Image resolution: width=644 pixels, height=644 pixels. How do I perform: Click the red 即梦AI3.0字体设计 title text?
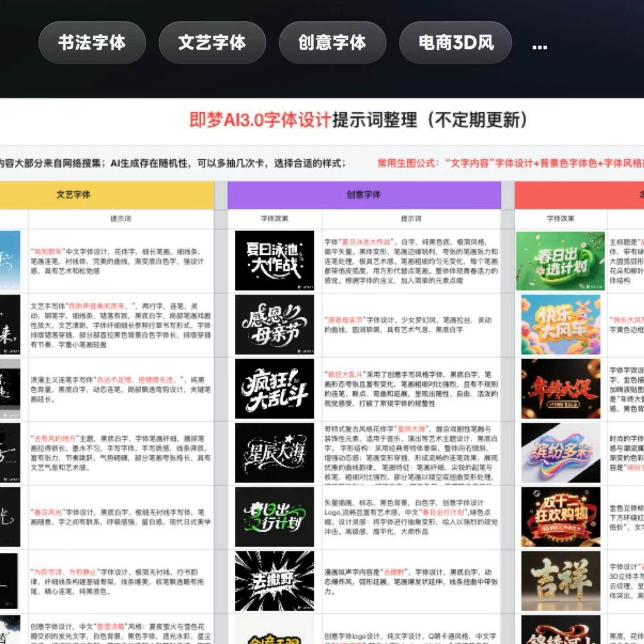point(260,120)
